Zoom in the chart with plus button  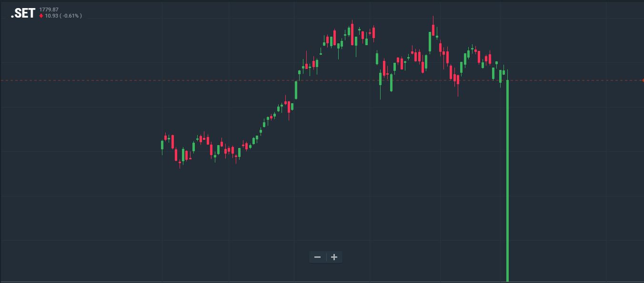(334, 257)
